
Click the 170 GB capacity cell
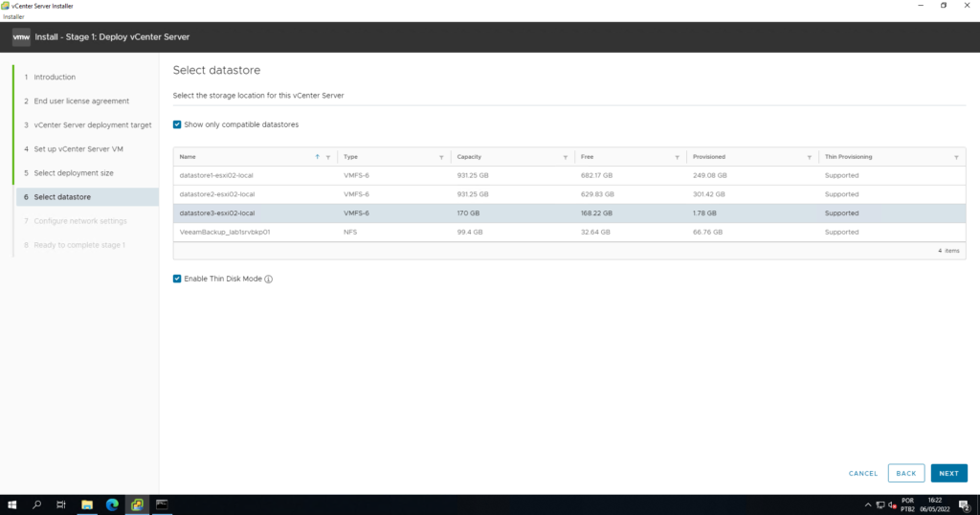point(468,213)
